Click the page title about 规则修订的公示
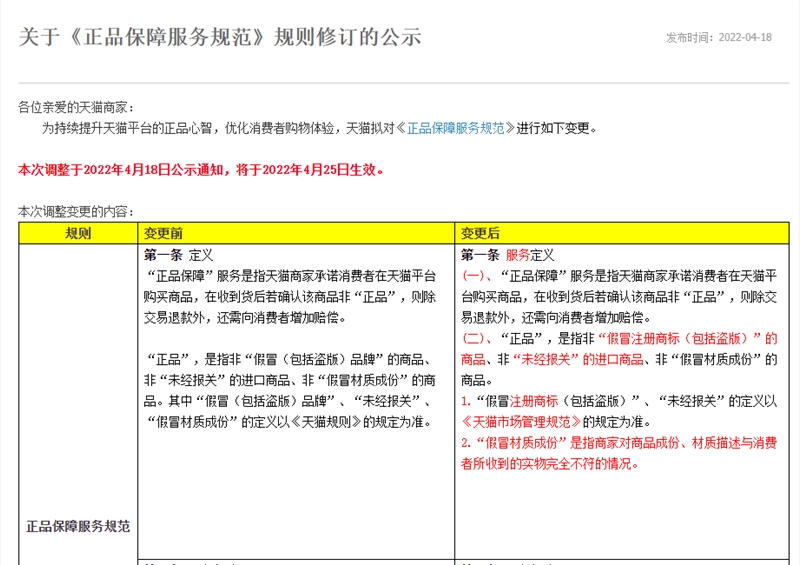Image resolution: width=800 pixels, height=565 pixels. pyautogui.click(x=220, y=38)
